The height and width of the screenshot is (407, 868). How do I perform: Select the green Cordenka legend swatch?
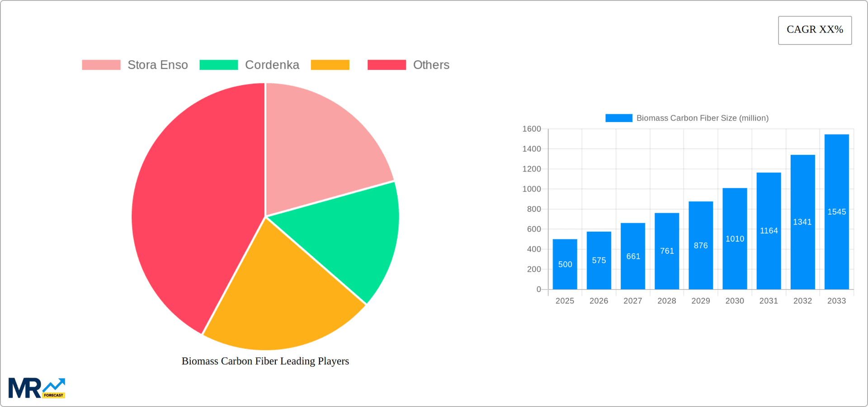tap(219, 65)
